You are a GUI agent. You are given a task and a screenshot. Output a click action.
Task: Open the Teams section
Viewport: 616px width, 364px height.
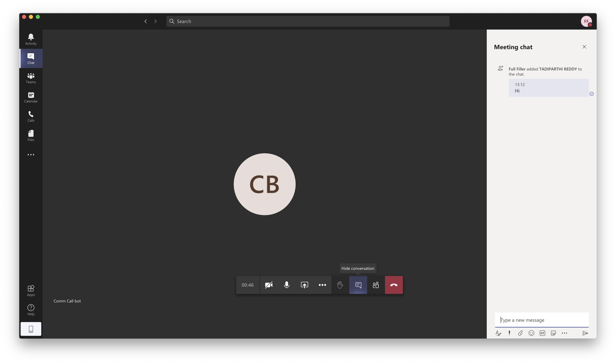tap(31, 78)
